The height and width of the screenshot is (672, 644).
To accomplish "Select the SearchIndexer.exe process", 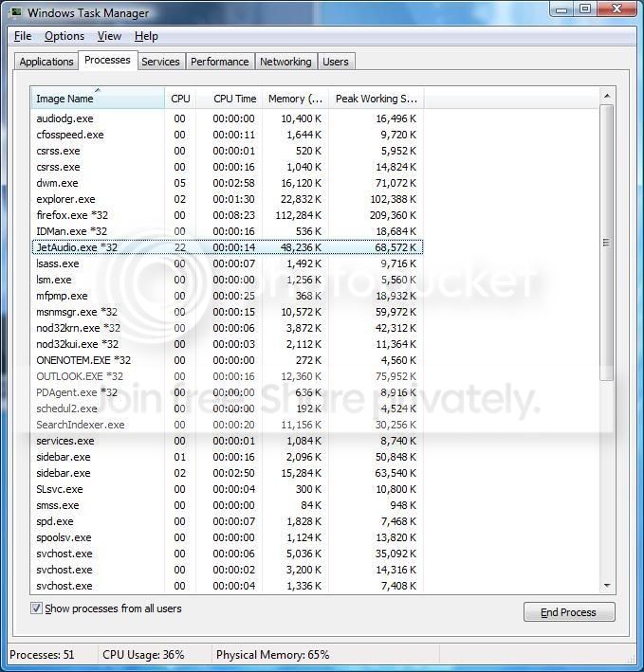I will [x=228, y=425].
